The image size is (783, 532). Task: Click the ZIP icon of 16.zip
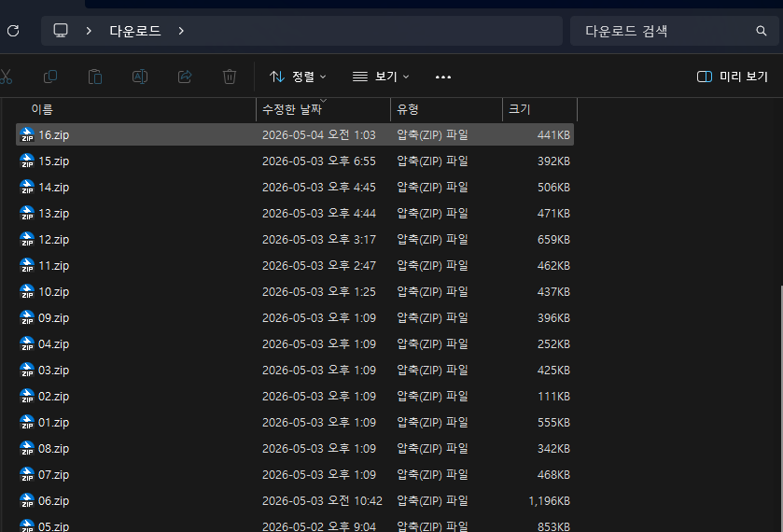(x=27, y=135)
